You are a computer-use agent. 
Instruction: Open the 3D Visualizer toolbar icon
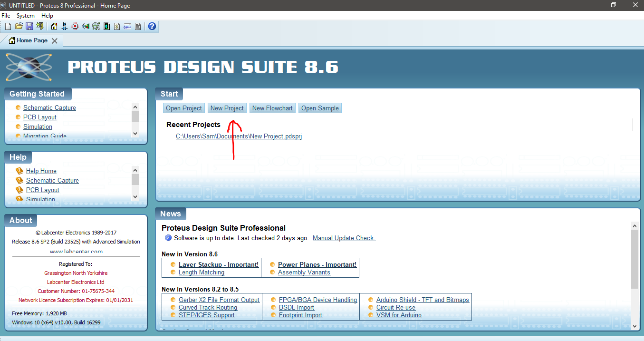point(86,26)
